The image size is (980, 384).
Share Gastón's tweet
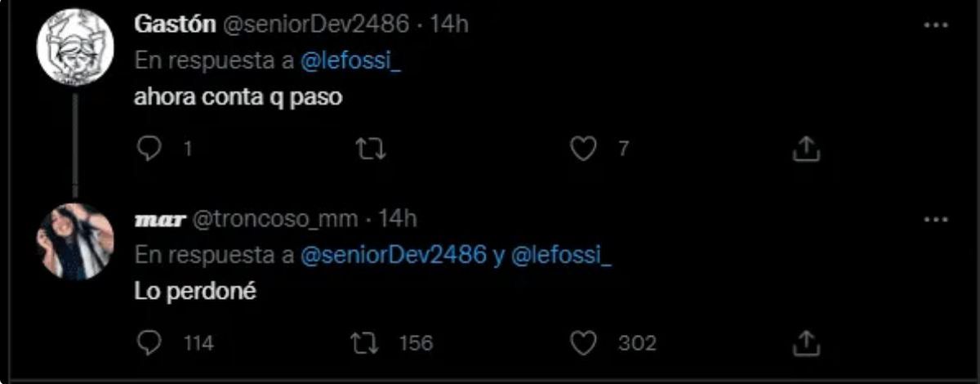tap(805, 149)
